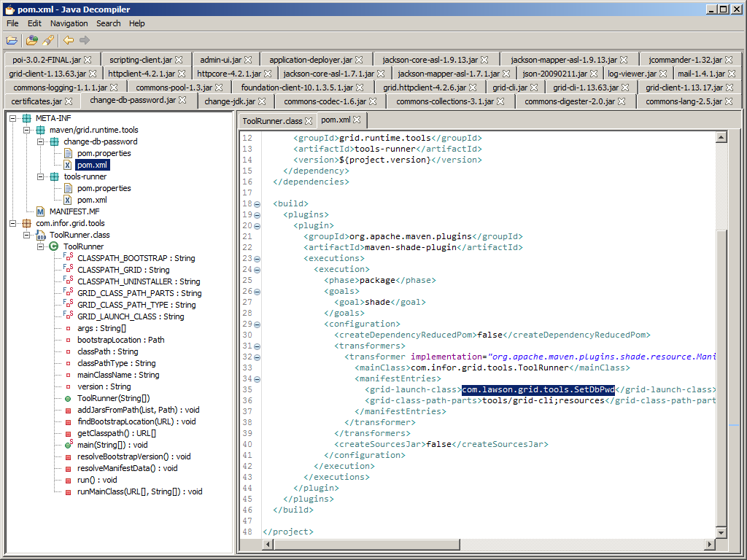Close the ToolRunner.class editor tab
The height and width of the screenshot is (560, 747).
coord(309,120)
